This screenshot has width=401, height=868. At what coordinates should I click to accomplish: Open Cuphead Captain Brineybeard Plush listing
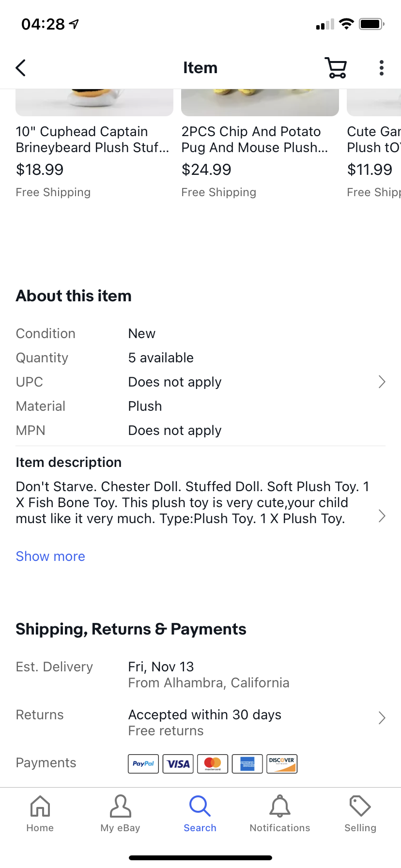[93, 139]
